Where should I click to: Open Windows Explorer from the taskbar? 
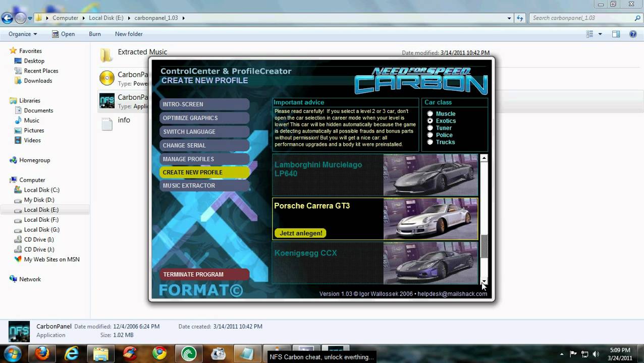tap(100, 354)
